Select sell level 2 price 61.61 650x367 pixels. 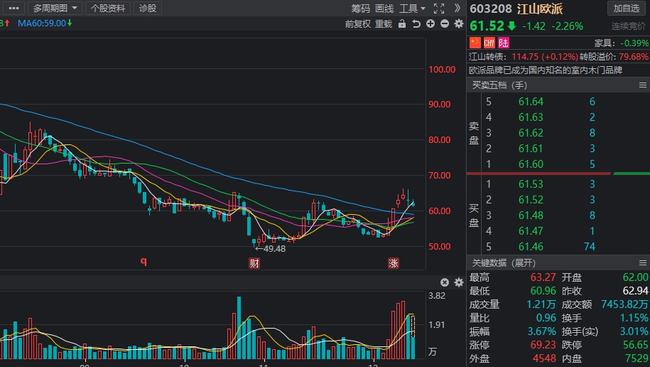pyautogui.click(x=531, y=148)
